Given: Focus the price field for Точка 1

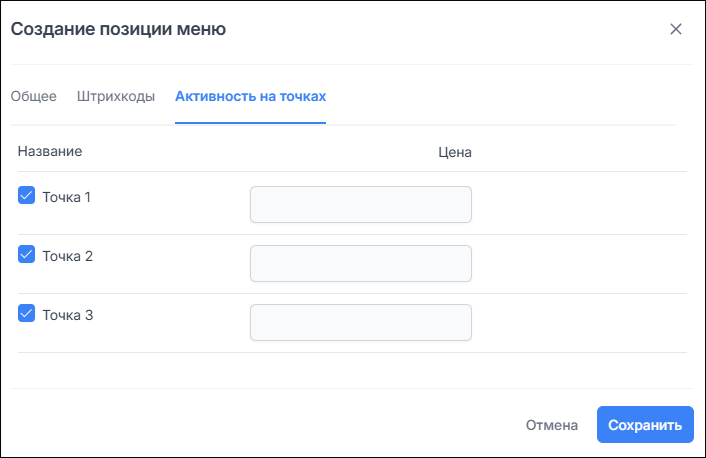Looking at the screenshot, I should point(360,205).
